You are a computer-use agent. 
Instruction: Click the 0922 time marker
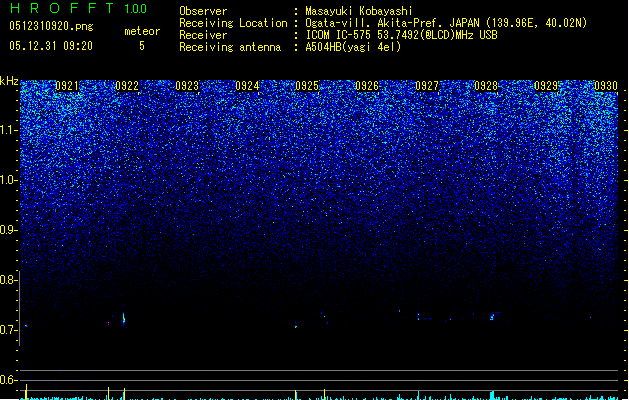click(x=127, y=86)
